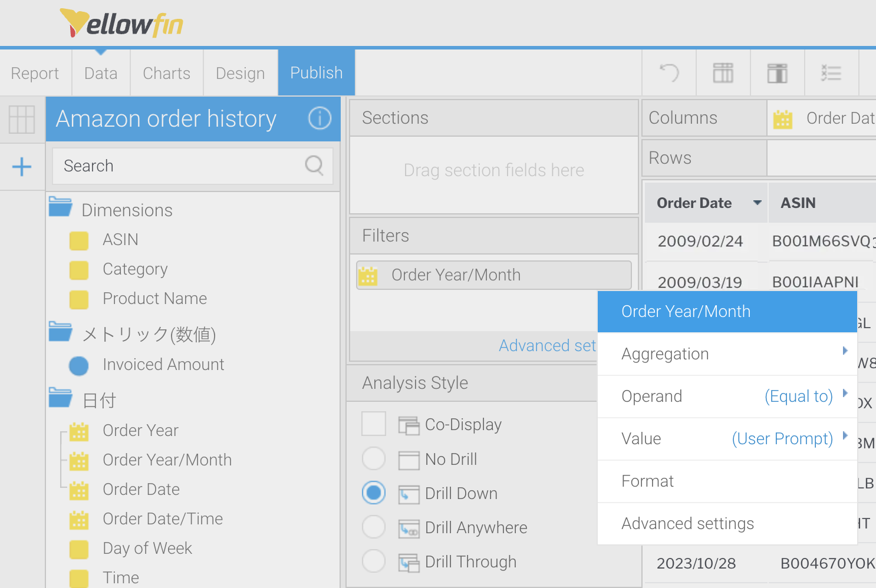Click the calendar icon in Columns Order Date

783,119
